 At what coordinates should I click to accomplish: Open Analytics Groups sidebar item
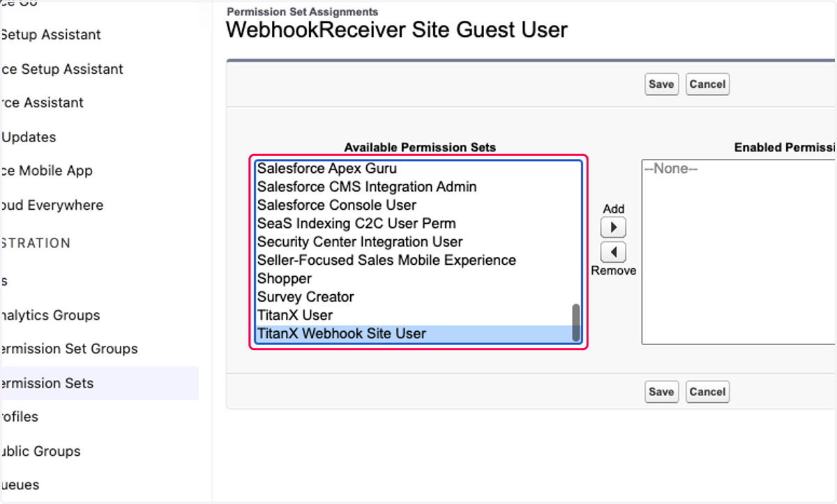click(x=50, y=315)
